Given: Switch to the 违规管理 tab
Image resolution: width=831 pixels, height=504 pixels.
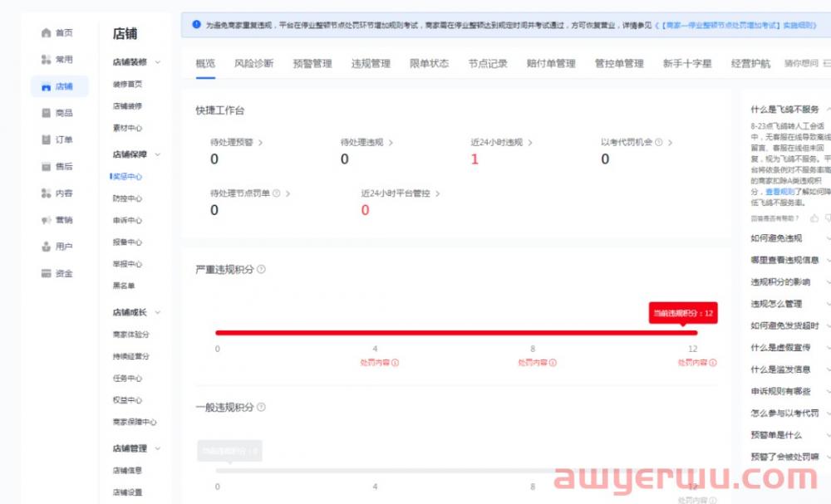Looking at the screenshot, I should click(371, 63).
